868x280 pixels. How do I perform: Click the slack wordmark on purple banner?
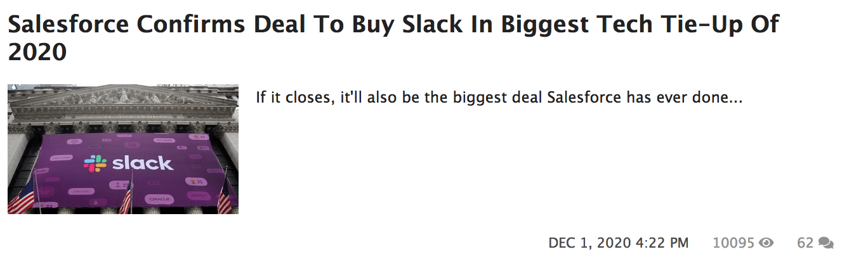[x=142, y=163]
